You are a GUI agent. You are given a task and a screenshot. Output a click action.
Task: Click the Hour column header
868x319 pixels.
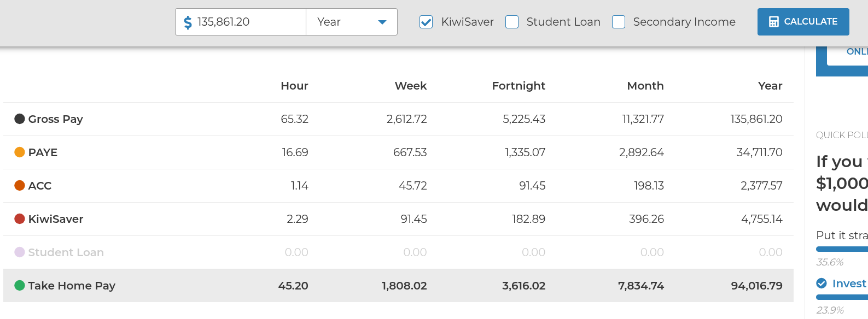294,86
